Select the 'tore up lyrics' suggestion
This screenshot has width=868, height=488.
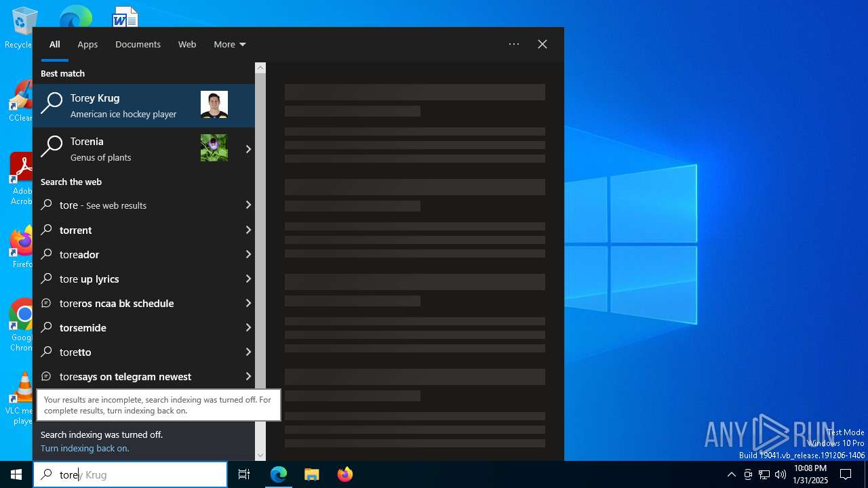[137, 279]
